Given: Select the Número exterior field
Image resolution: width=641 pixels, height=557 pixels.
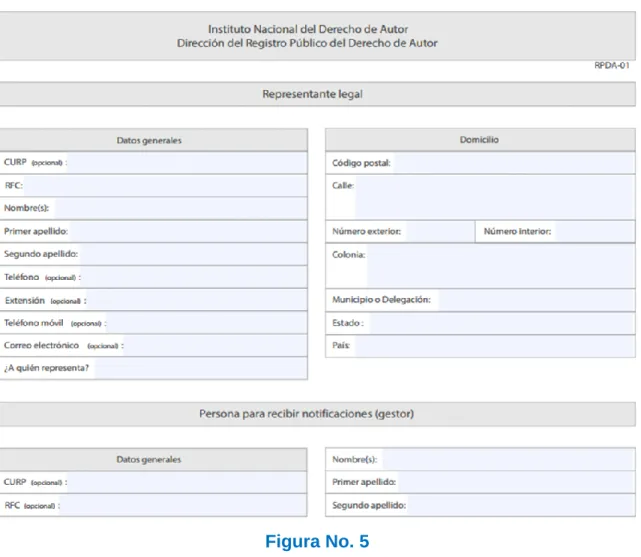Looking at the screenshot, I should [x=440, y=231].
